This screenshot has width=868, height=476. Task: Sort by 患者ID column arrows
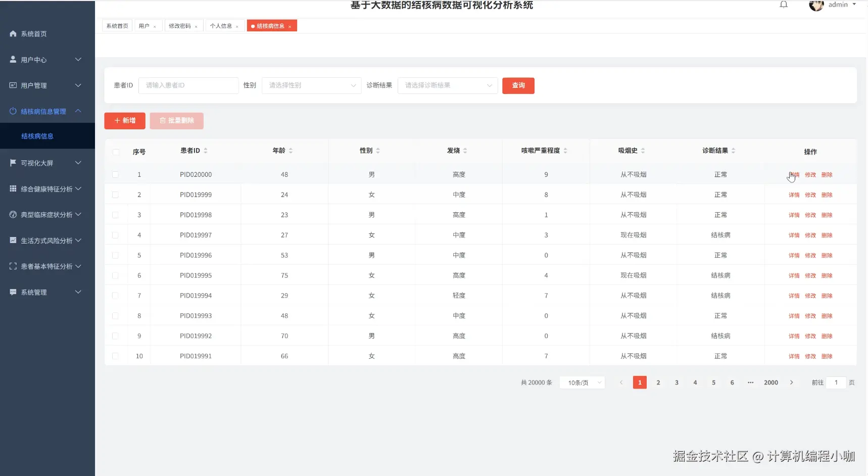206,151
